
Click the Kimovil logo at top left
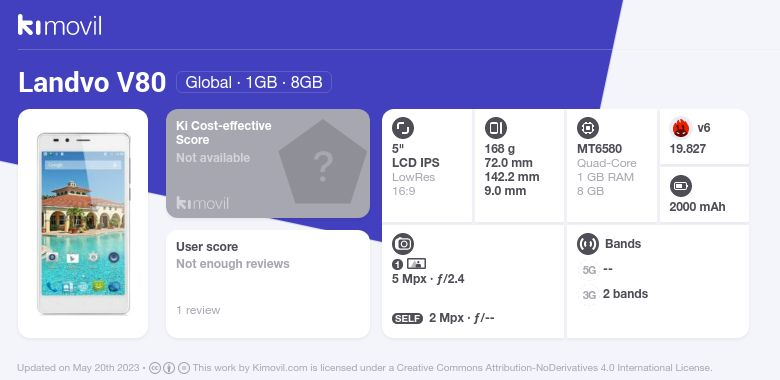[60, 25]
